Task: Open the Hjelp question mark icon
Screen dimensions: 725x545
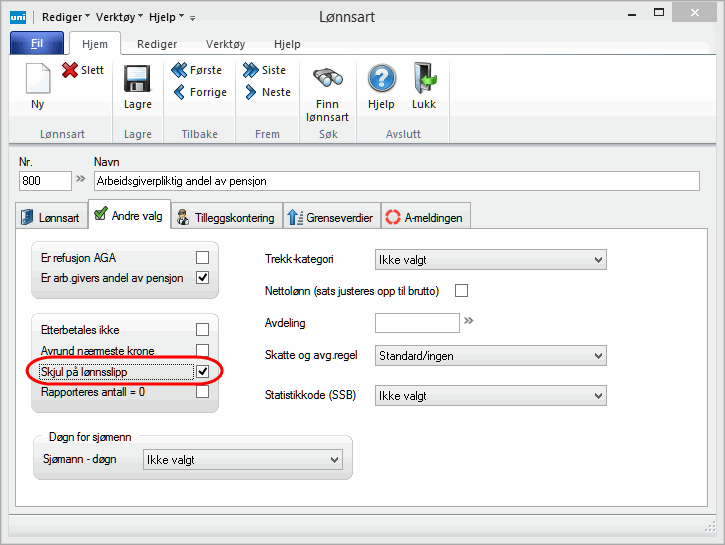Action: coord(381,80)
